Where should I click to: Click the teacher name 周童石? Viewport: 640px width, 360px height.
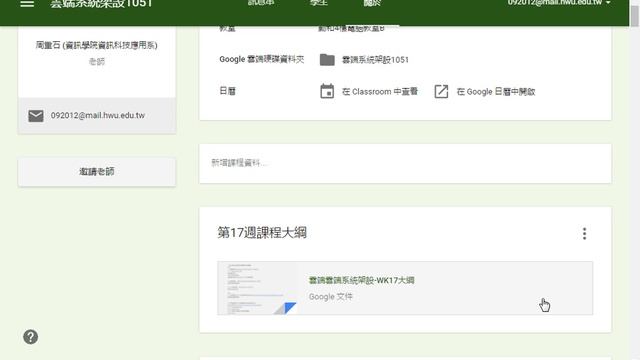(97, 45)
